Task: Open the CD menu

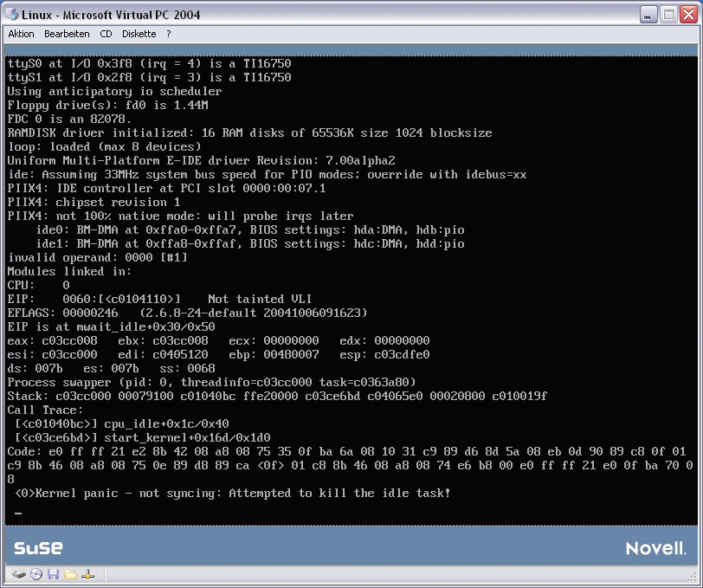Action: [x=106, y=34]
